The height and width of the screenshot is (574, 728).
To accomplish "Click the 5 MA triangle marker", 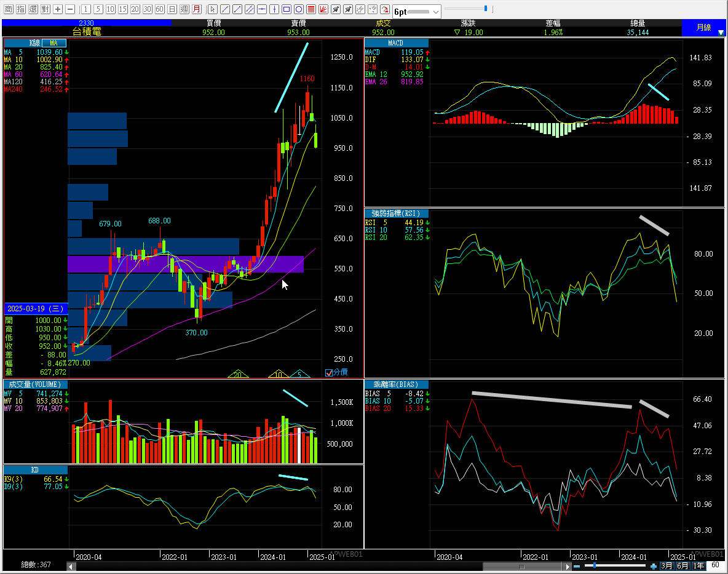I will click(x=300, y=374).
